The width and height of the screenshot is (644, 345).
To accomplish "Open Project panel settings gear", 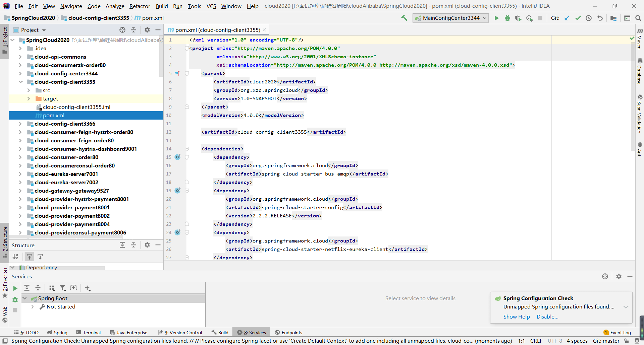I will (x=147, y=30).
